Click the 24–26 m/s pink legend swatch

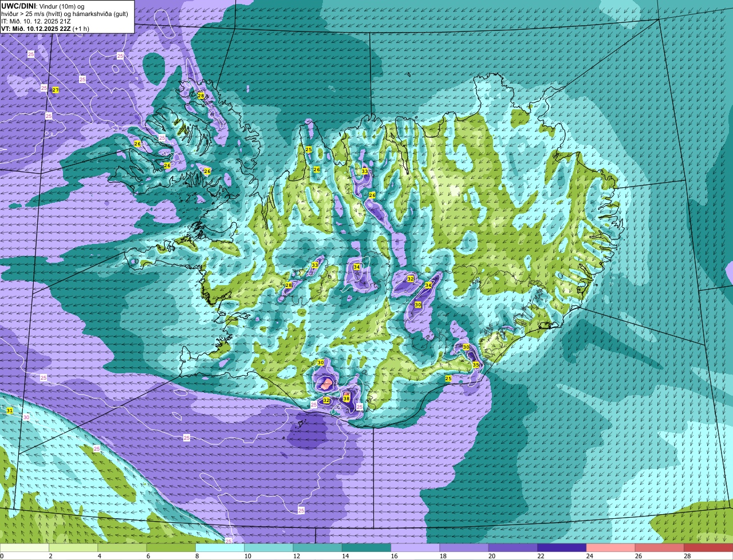click(x=611, y=547)
